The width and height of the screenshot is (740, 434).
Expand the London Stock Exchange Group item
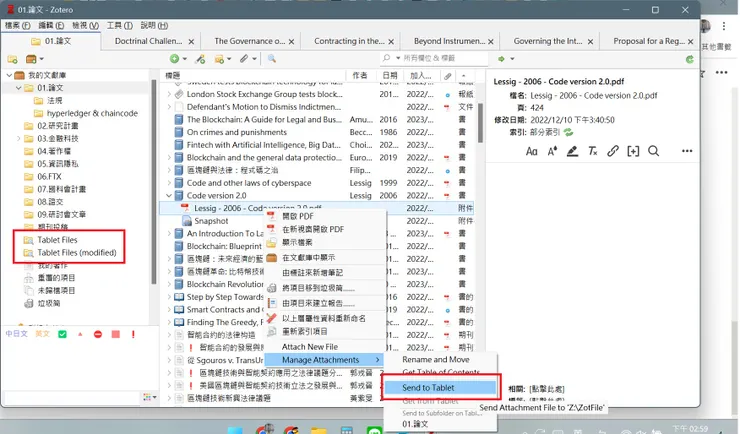click(x=169, y=94)
